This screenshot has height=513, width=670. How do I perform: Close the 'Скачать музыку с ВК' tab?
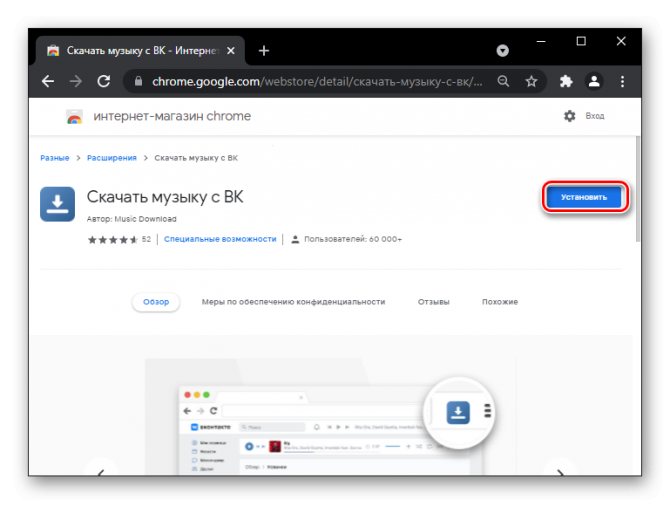(231, 51)
